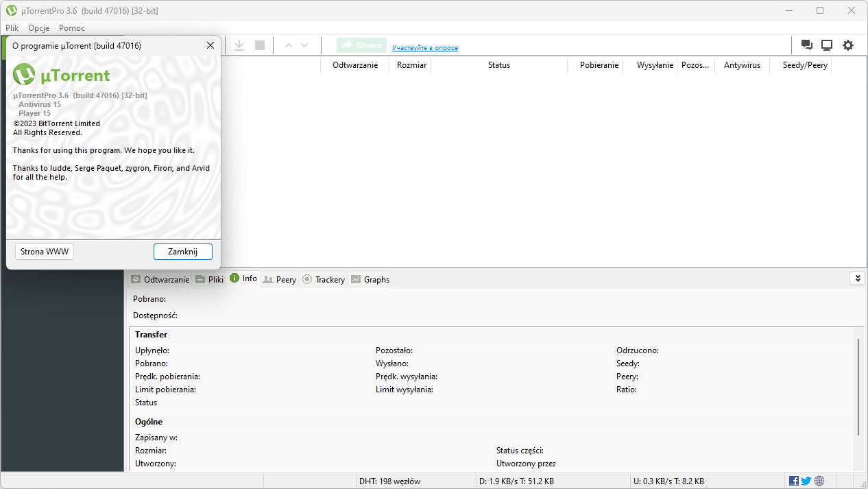Click the 'Antivirus 15' line in About dialog
The height and width of the screenshot is (489, 868).
[x=40, y=104]
